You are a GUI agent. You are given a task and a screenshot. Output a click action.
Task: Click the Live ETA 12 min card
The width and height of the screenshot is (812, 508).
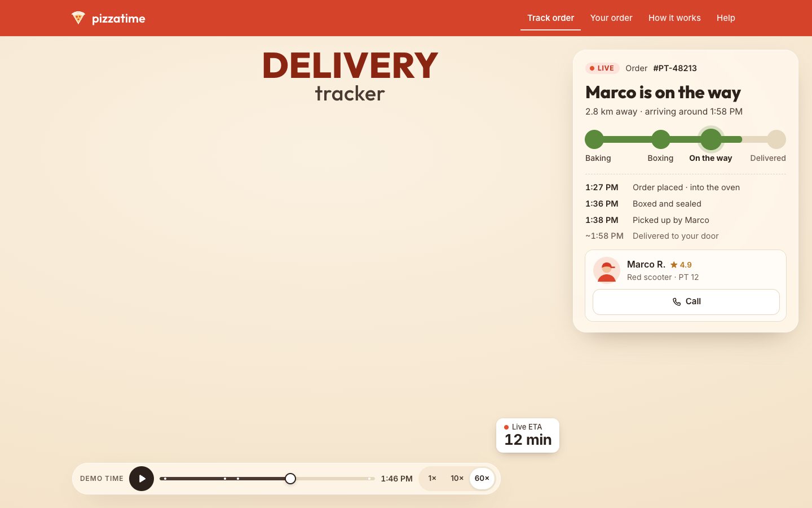click(x=528, y=435)
